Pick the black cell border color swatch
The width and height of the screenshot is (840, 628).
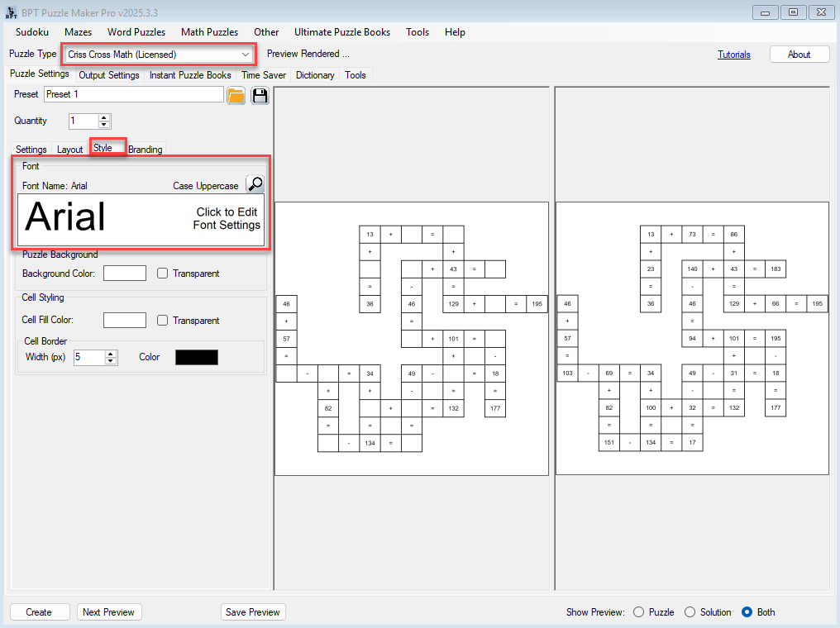click(197, 357)
